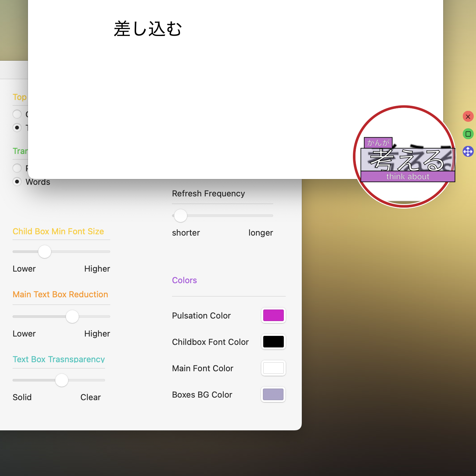Screen dimensions: 476x476
Task: Click the 'think about' translation box
Action: (x=408, y=177)
